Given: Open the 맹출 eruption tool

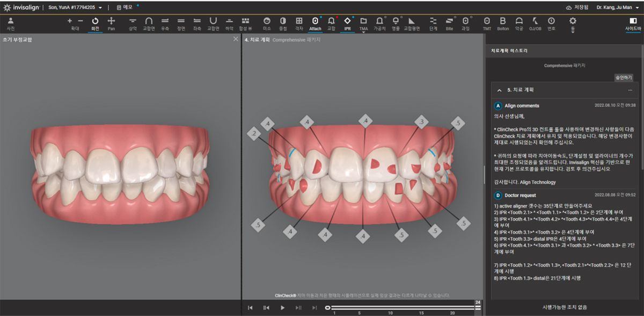Looking at the screenshot, I should 396,23.
